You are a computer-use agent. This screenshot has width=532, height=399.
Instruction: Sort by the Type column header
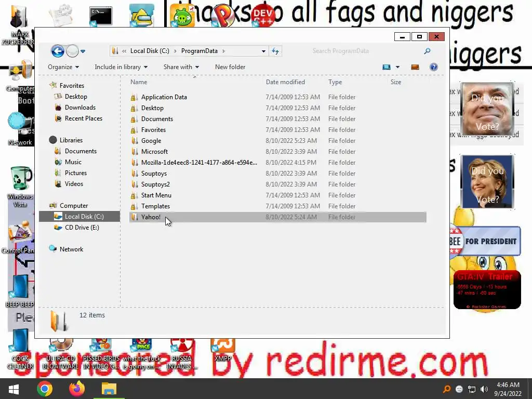coord(335,82)
